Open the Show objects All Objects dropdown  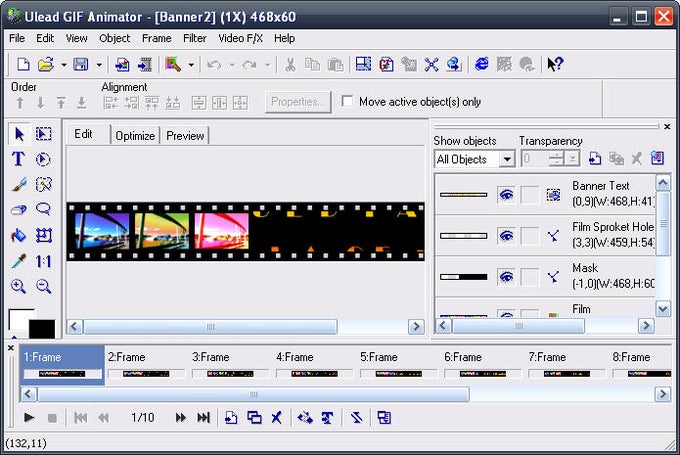coord(507,159)
